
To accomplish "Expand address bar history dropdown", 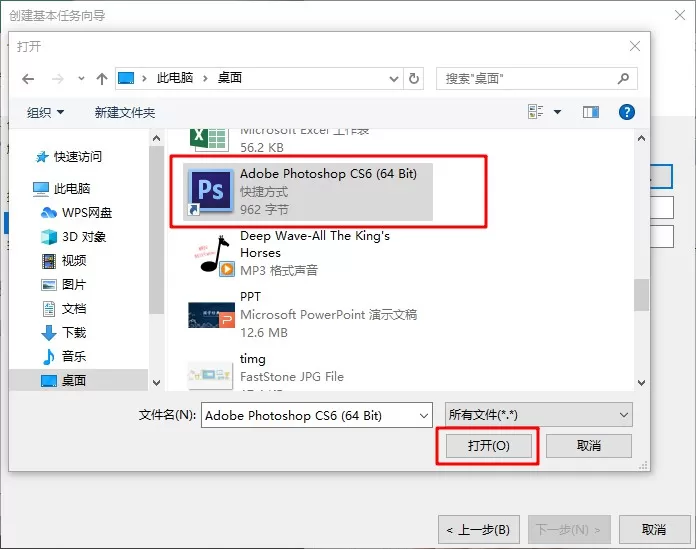I will [x=394, y=79].
